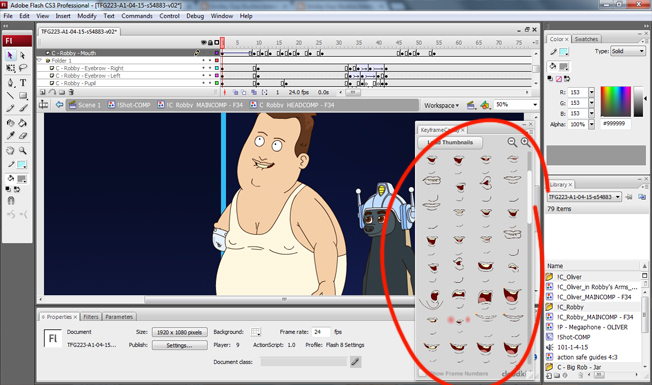The image size is (652, 385).
Task: Open the stage zoom 50% dropdown
Action: coord(535,105)
